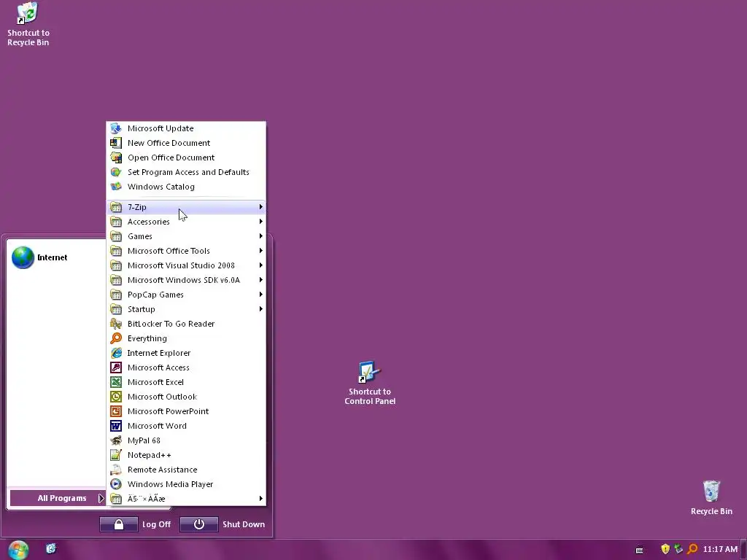The height and width of the screenshot is (560, 747).
Task: Launch Microsoft Word
Action: click(x=186, y=426)
